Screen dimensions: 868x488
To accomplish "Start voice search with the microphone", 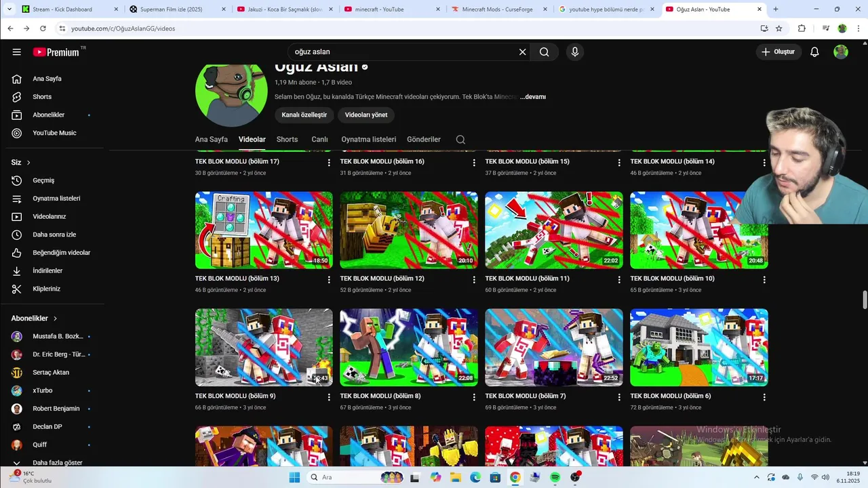I will coord(575,52).
